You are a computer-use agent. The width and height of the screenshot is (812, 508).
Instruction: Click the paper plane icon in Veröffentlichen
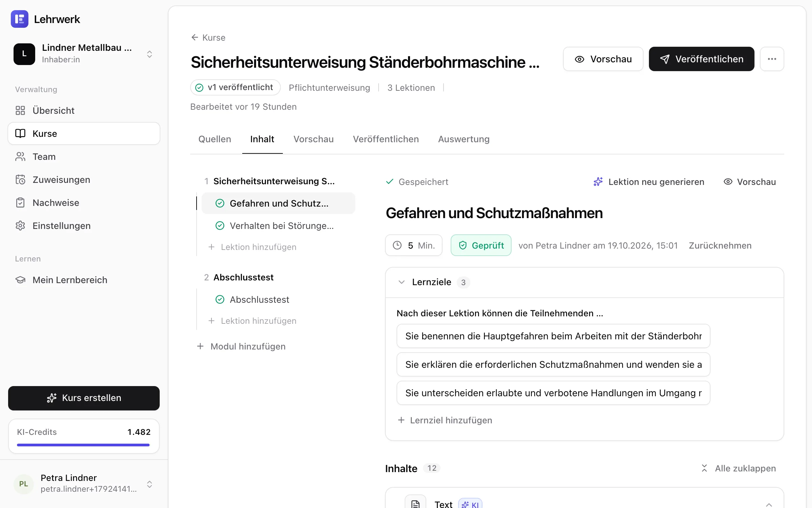[664, 59]
